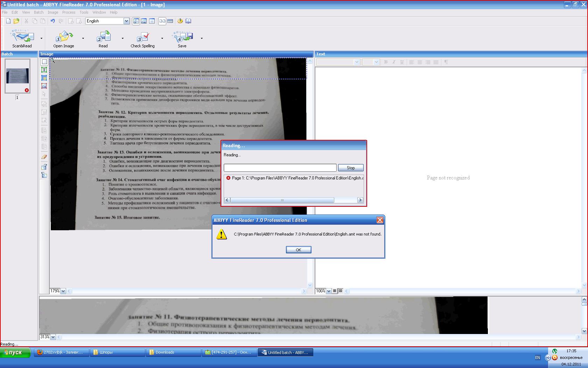This screenshot has width=588, height=368.
Task: Toggle the Batch window view button
Action: pos(136,21)
